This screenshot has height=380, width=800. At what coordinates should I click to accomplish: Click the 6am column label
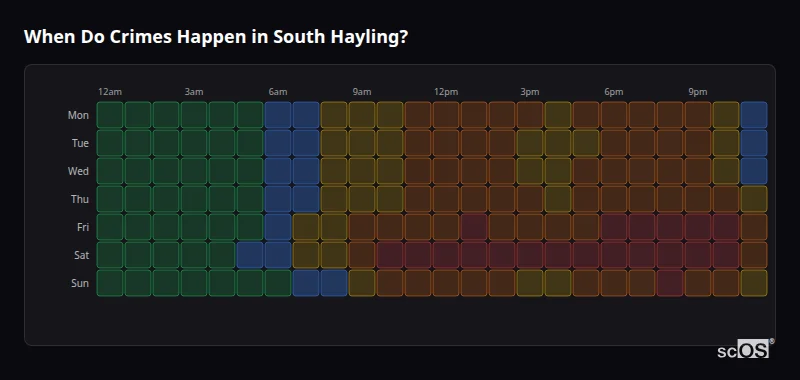tap(278, 92)
